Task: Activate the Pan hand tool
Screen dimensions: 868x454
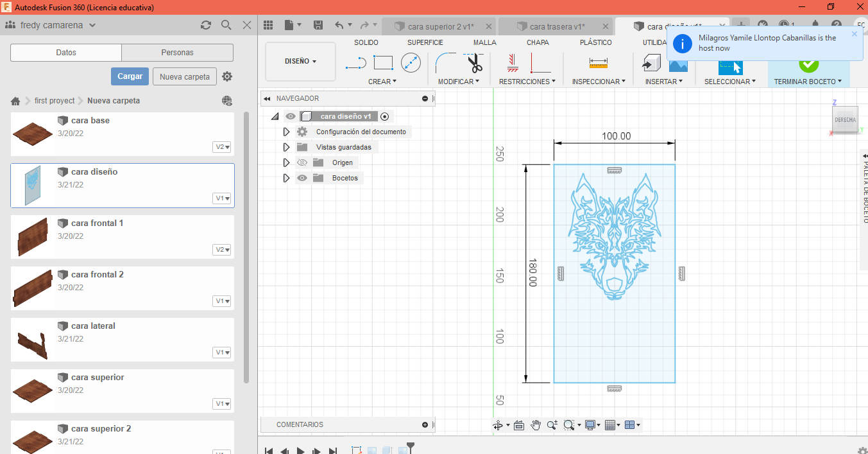Action: pos(536,425)
